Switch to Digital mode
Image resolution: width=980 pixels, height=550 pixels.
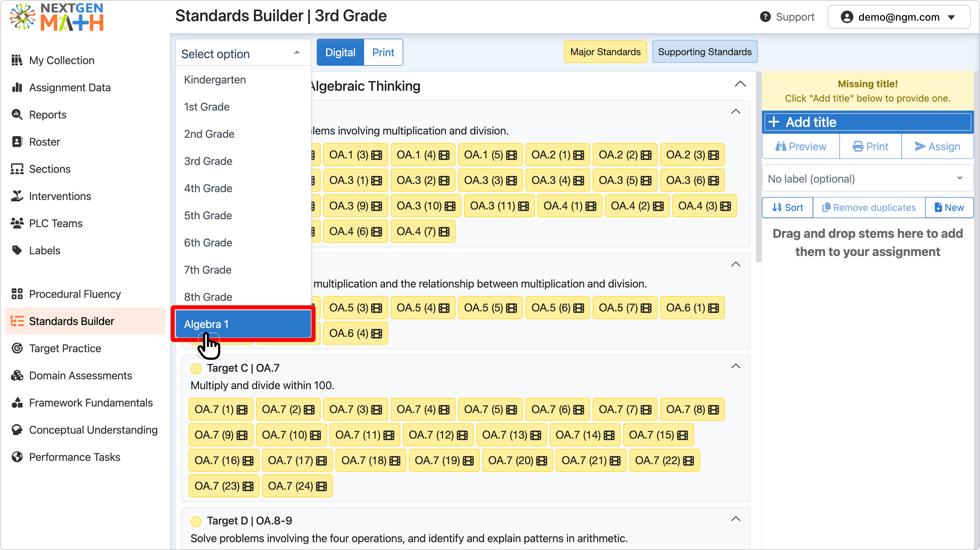click(x=340, y=52)
